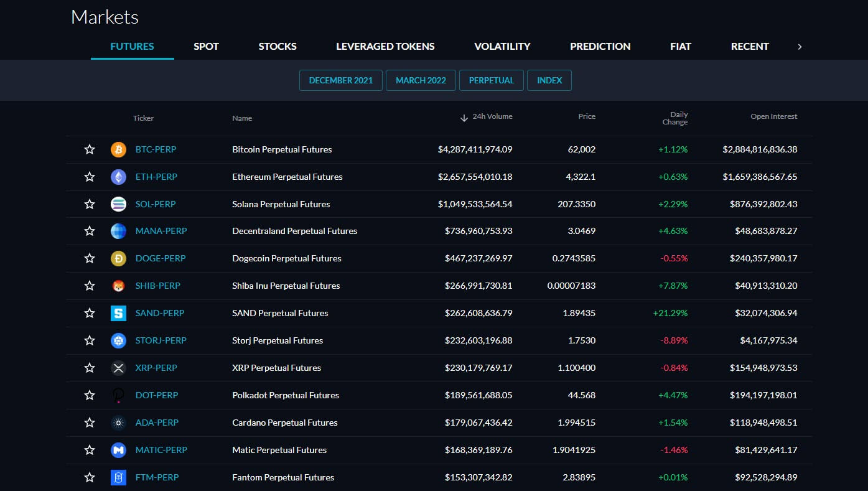Open the XRP-PERP ticker link
The width and height of the screenshot is (868, 491).
pyautogui.click(x=156, y=368)
